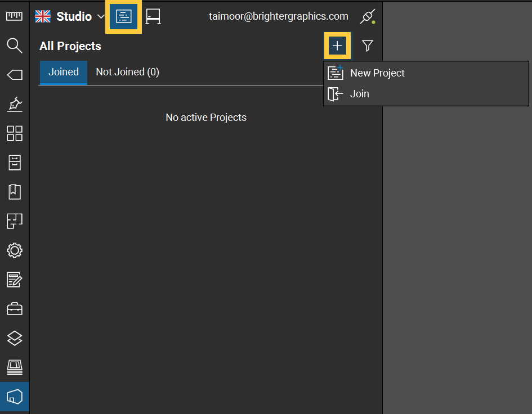This screenshot has height=414, width=532.
Task: Open the Search panel
Action: 14,46
